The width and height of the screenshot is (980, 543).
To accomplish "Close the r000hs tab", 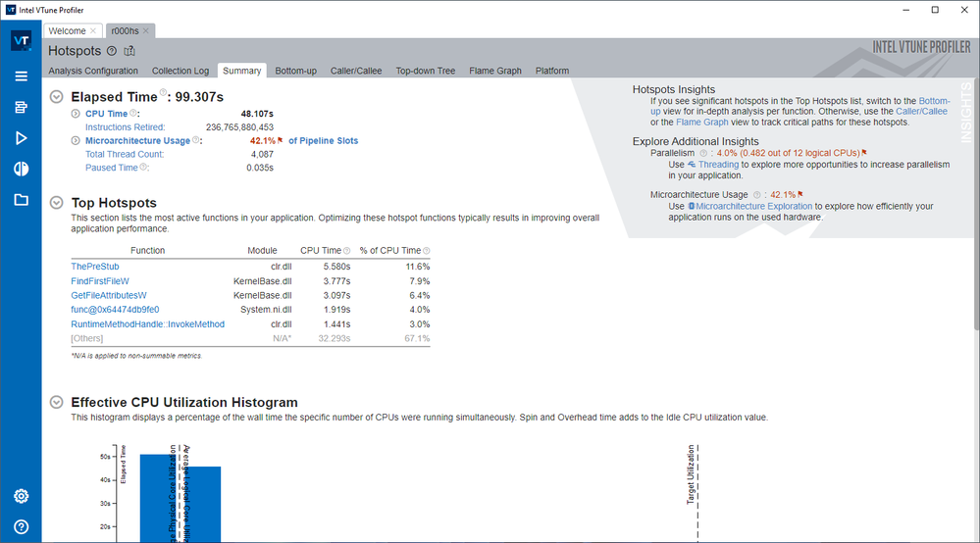I will tap(145, 30).
